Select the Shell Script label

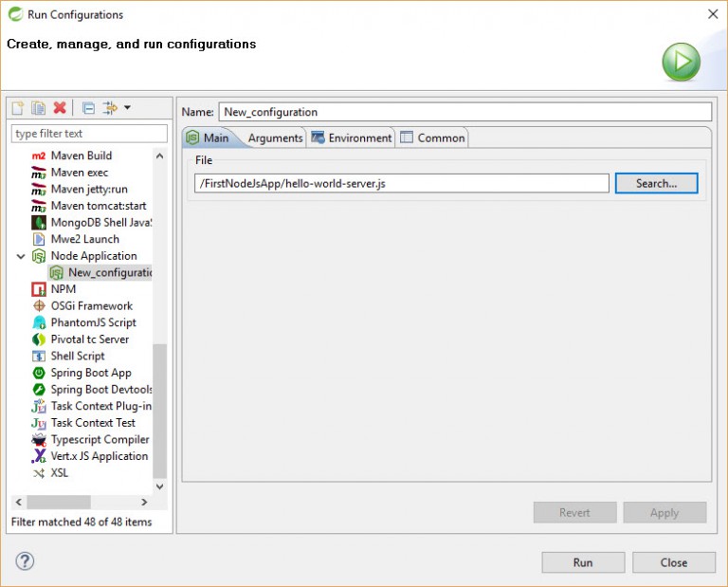point(78,357)
